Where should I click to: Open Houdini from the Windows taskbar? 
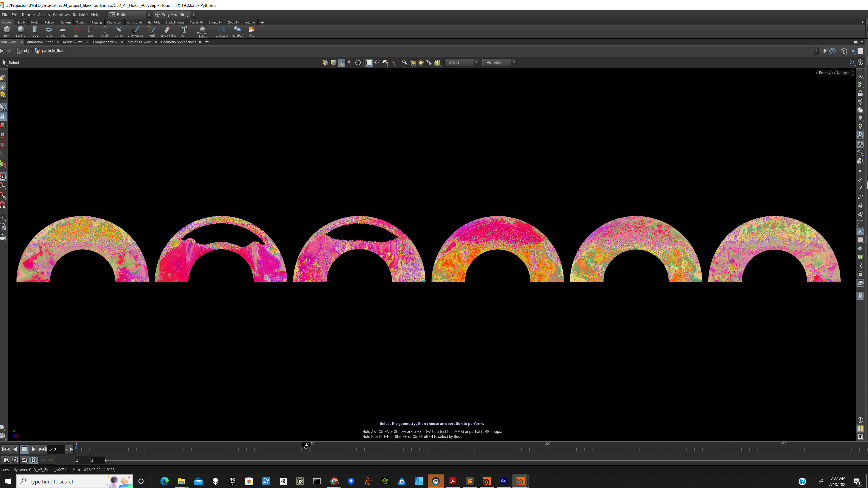pos(520,481)
